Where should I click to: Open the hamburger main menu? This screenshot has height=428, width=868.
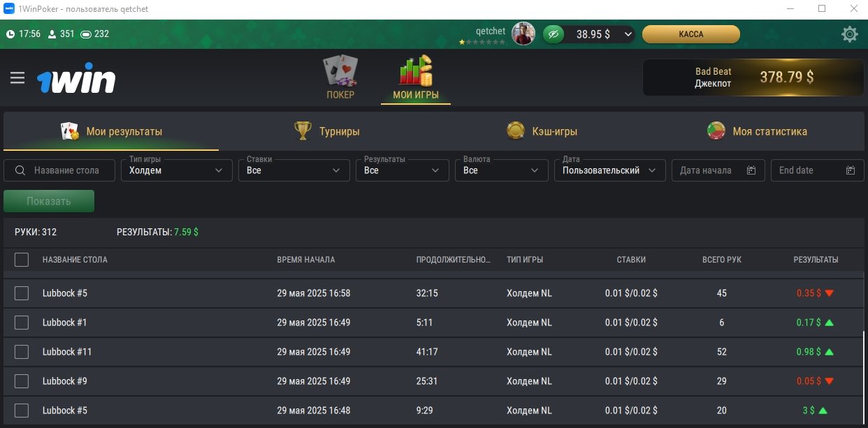(x=17, y=78)
